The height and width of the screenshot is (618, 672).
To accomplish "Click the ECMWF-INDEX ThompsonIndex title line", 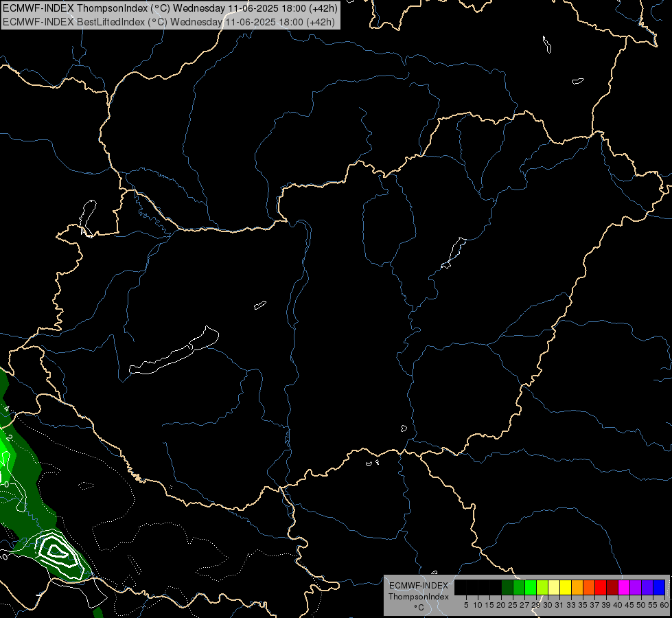I will click(170, 8).
